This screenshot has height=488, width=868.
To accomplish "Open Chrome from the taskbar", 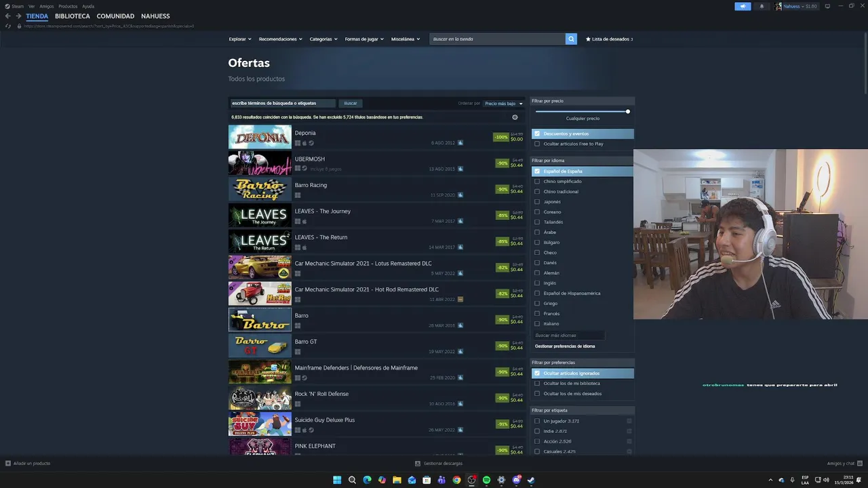I will coord(456,480).
